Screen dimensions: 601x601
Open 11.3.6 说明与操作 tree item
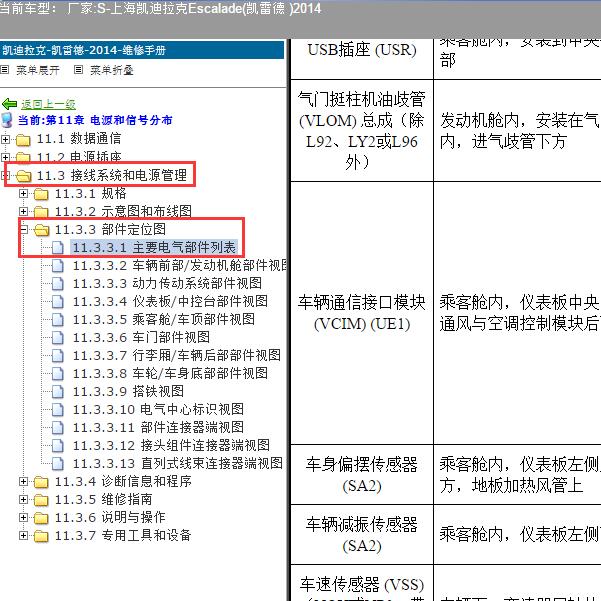[x=110, y=517]
